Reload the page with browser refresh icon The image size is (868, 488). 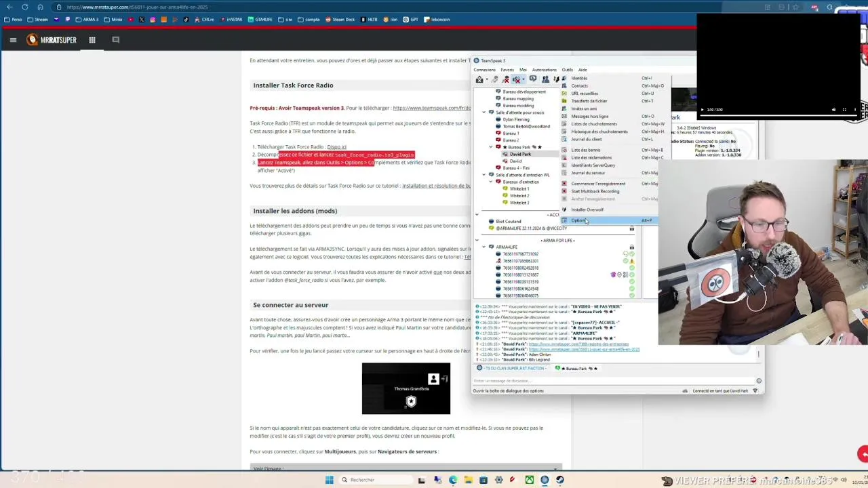click(25, 7)
